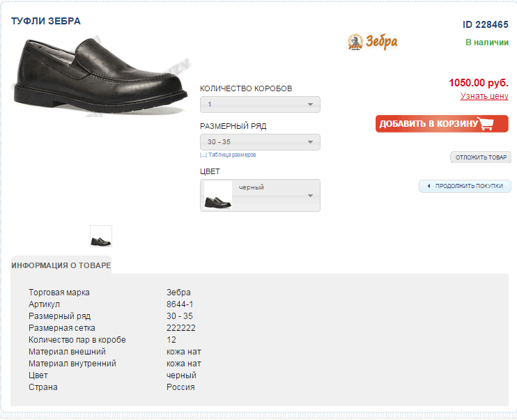The height and width of the screenshot is (420, 517).
Task: Click the 1050.00 руб. price
Action: [x=479, y=82]
